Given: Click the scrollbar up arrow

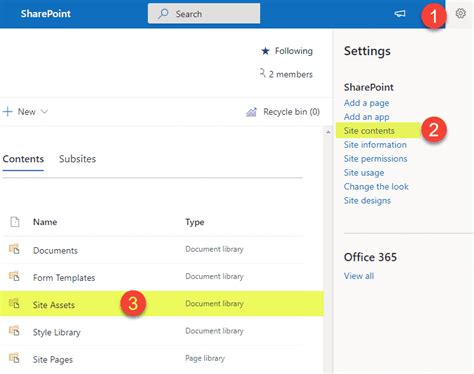Looking at the screenshot, I should pos(328,132).
